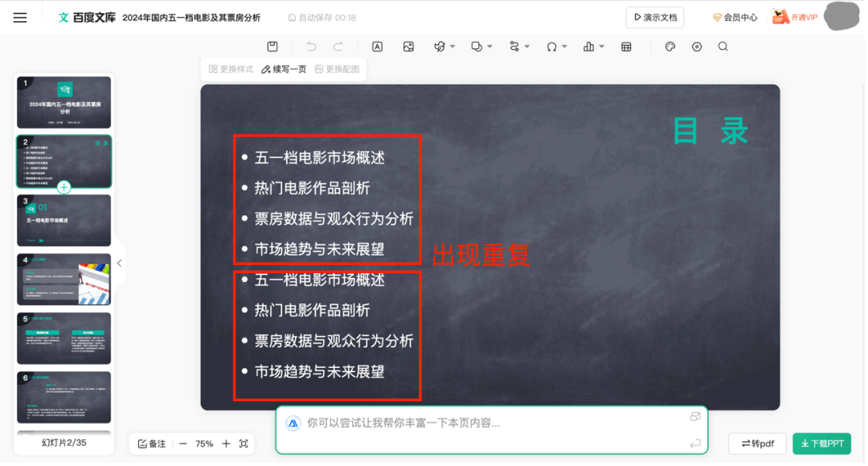This screenshot has height=466, width=868.
Task: Open the theme palette icon
Action: pos(669,47)
